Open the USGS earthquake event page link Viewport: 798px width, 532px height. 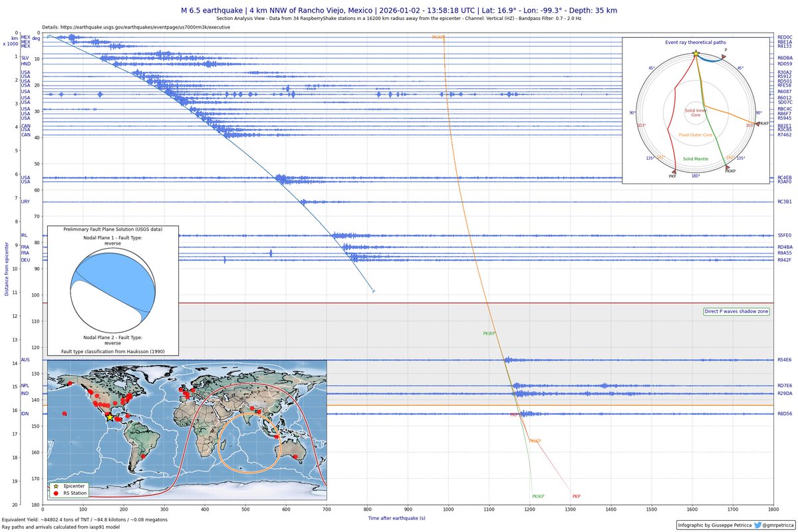(x=145, y=27)
